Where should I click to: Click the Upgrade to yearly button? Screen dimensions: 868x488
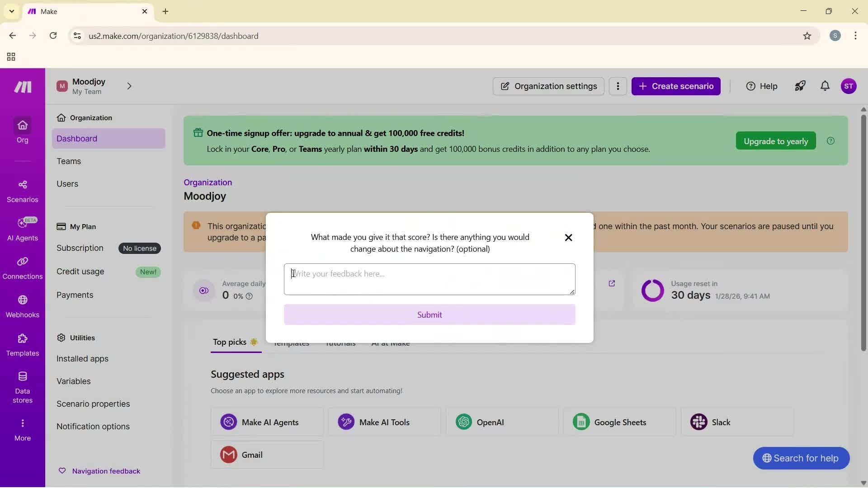point(775,141)
